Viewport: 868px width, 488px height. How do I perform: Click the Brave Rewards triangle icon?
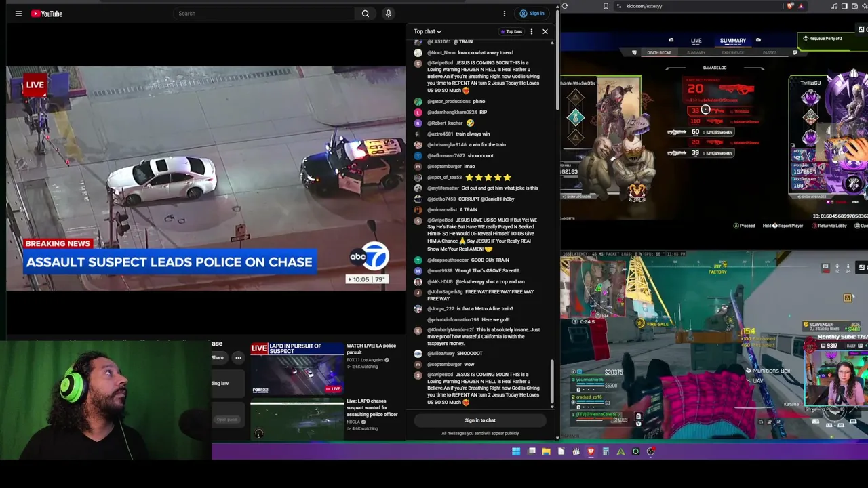click(801, 6)
